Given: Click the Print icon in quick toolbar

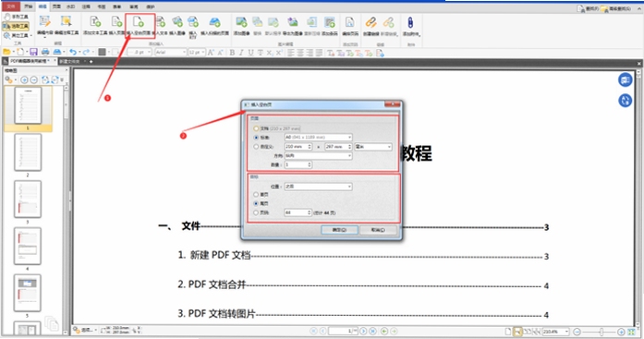Looking at the screenshot, I should click(45, 52).
